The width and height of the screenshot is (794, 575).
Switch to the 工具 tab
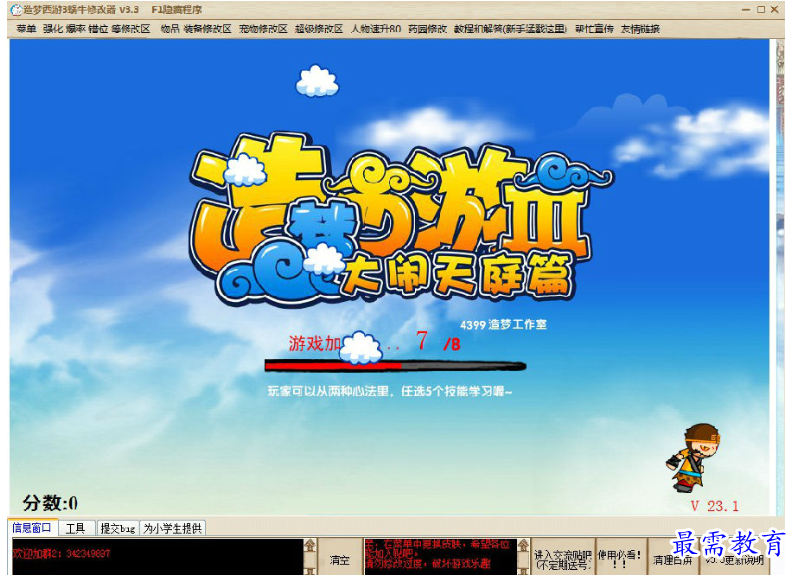[75, 528]
